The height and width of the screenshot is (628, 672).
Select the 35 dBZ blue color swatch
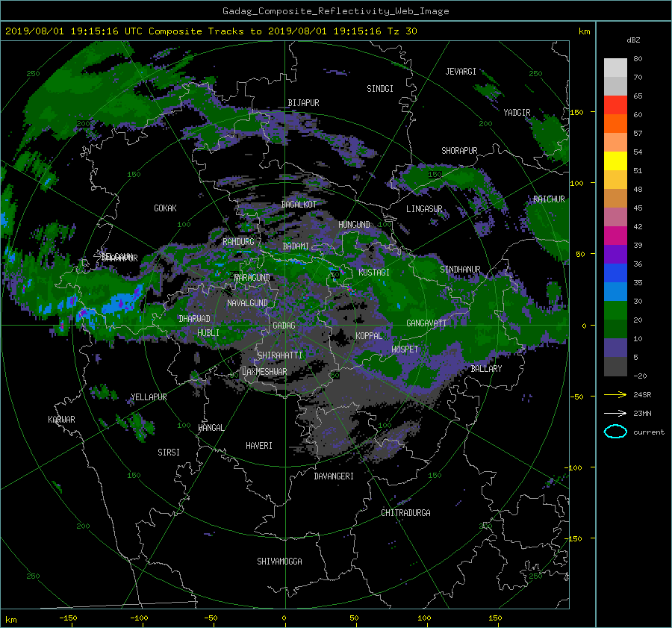pyautogui.click(x=615, y=273)
